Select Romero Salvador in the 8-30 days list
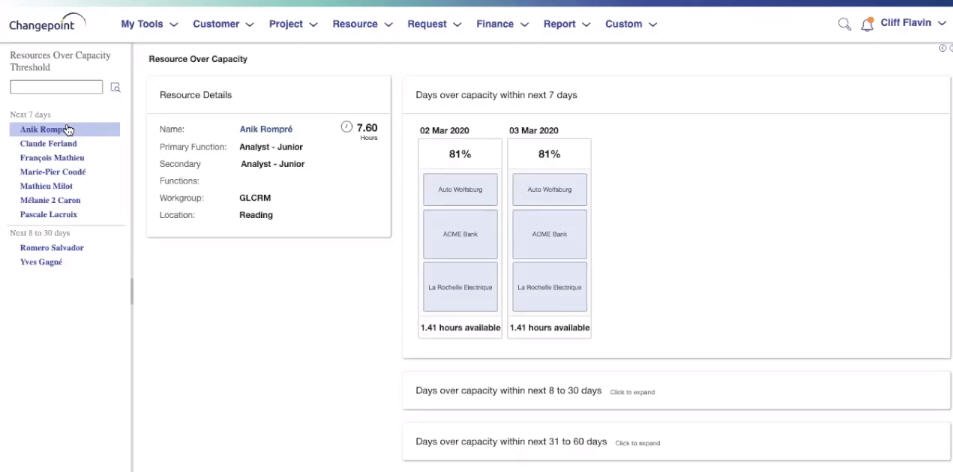Image resolution: width=953 pixels, height=472 pixels. tap(52, 248)
